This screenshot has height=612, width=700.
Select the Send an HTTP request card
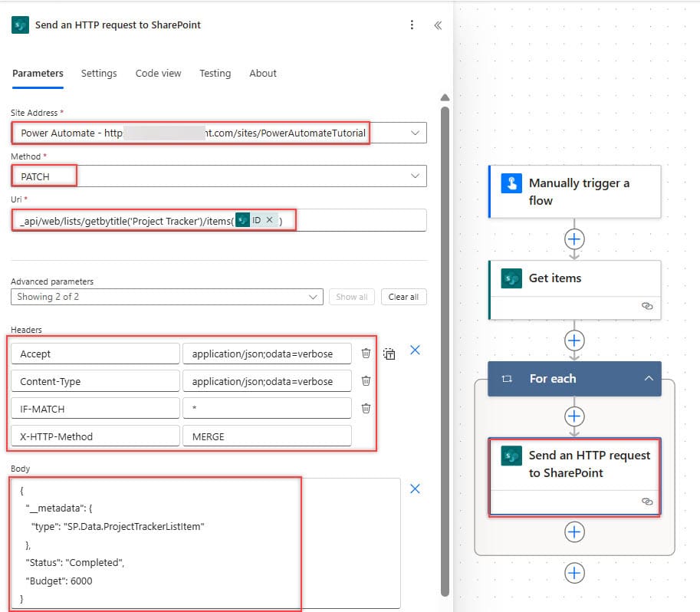[575, 477]
